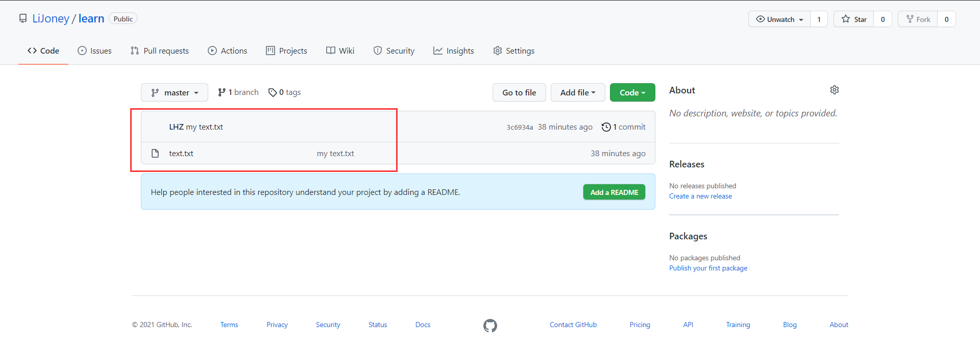The width and height of the screenshot is (980, 347).
Task: Click the Fork button
Action: [918, 19]
